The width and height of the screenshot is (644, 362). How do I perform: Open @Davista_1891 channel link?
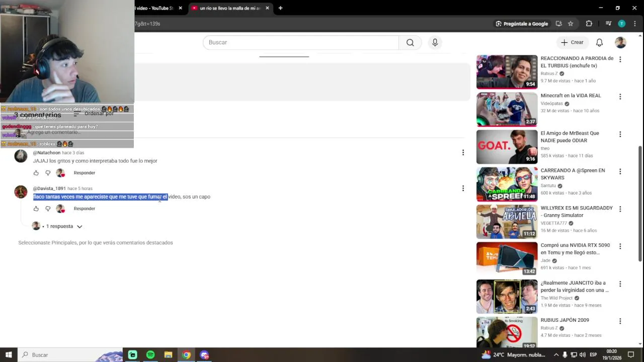click(49, 189)
